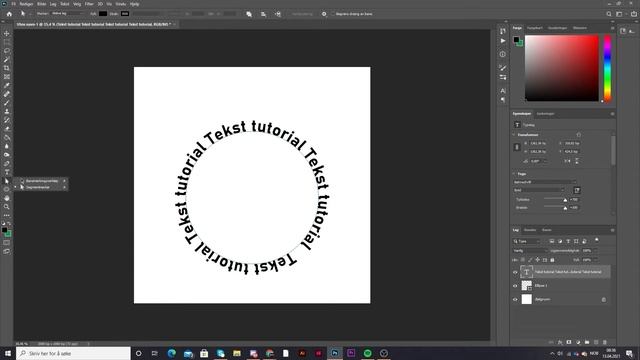Select the Pen tool
Screen dimensions: 640x360
(x=7, y=163)
